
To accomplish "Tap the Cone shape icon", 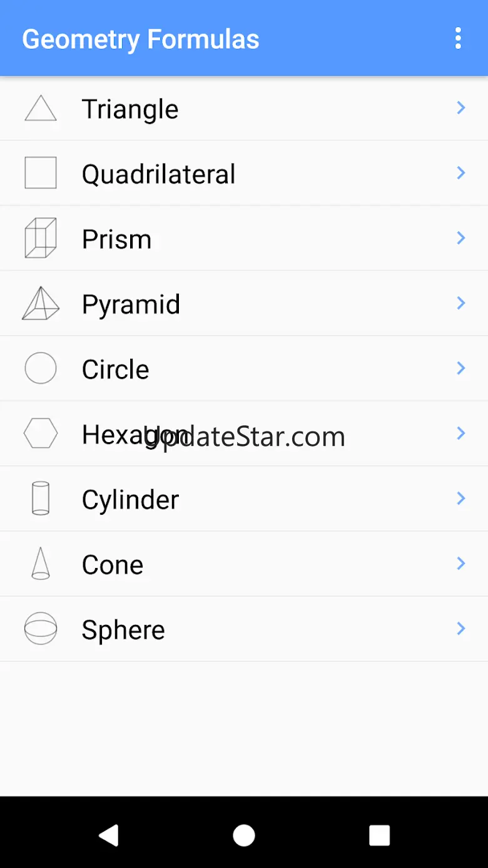I will coord(41,564).
